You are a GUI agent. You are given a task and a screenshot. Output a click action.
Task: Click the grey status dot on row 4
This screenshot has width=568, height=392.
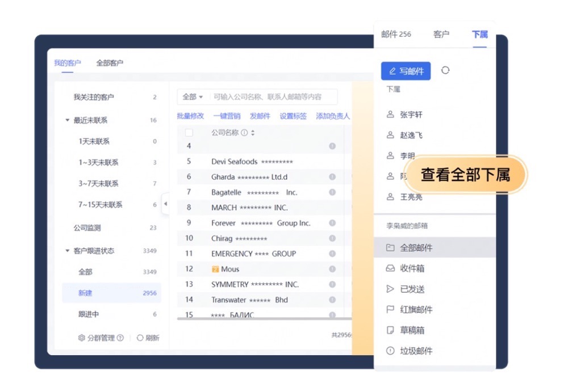point(332,146)
